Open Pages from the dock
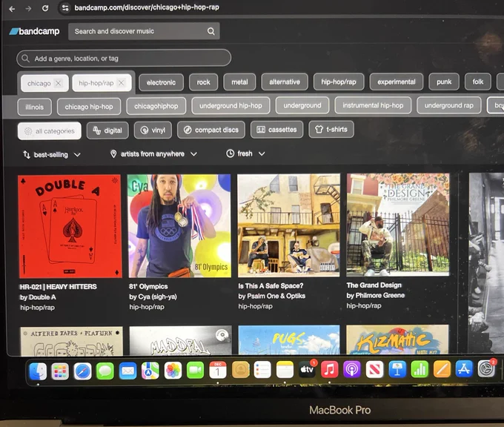The image size is (504, 427). click(442, 368)
